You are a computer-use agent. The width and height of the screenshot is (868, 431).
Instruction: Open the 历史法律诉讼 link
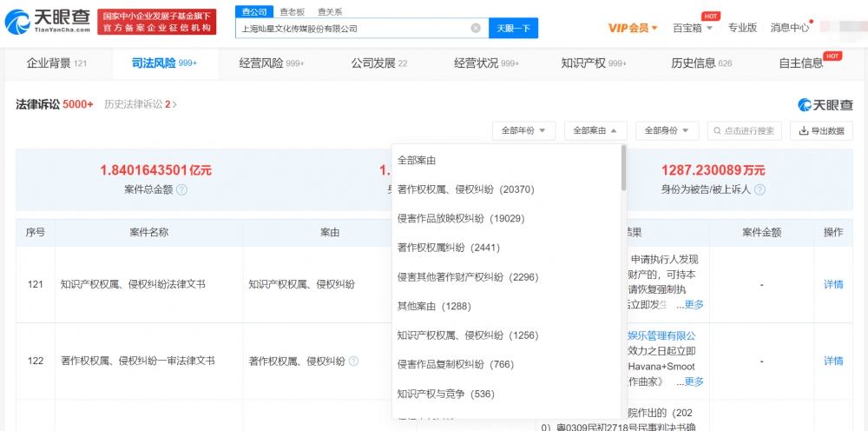coord(141,103)
